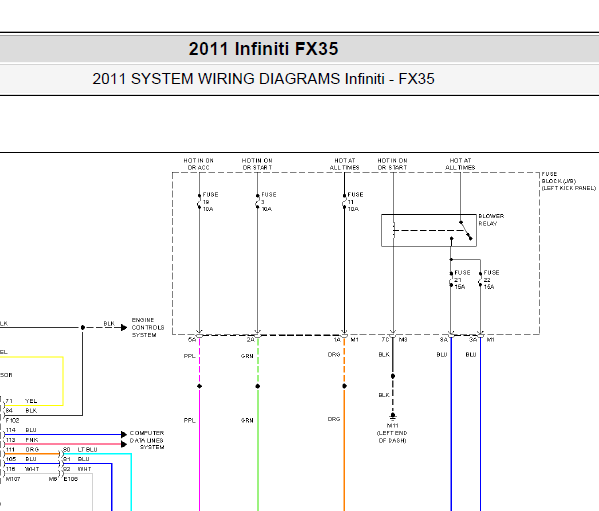The image size is (599, 511).
Task: Click the "M1" label beside pin 3A
Action: (x=491, y=340)
